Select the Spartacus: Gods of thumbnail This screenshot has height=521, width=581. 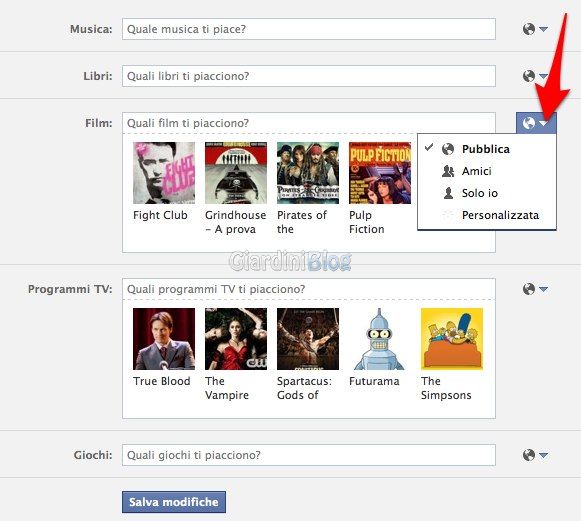click(308, 339)
